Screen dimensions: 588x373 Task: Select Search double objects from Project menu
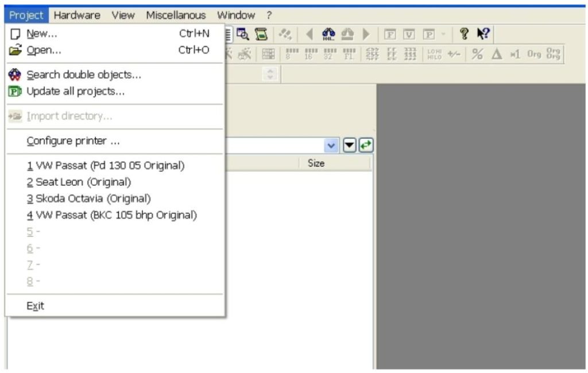[84, 75]
